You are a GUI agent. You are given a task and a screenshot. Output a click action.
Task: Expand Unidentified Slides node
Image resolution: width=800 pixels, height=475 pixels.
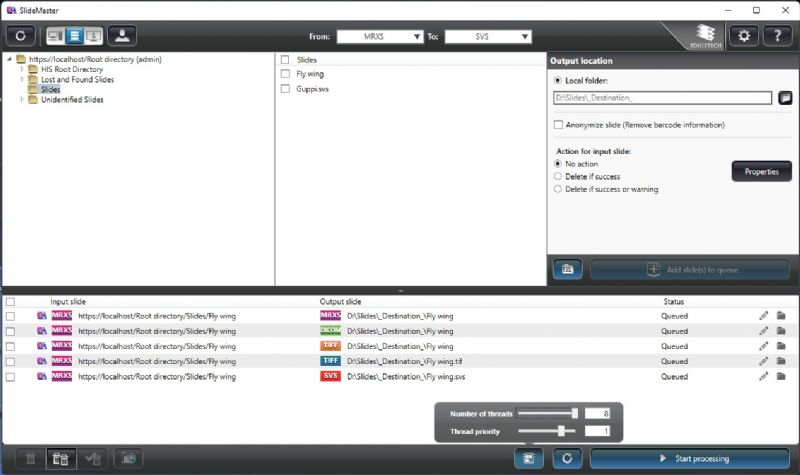21,99
